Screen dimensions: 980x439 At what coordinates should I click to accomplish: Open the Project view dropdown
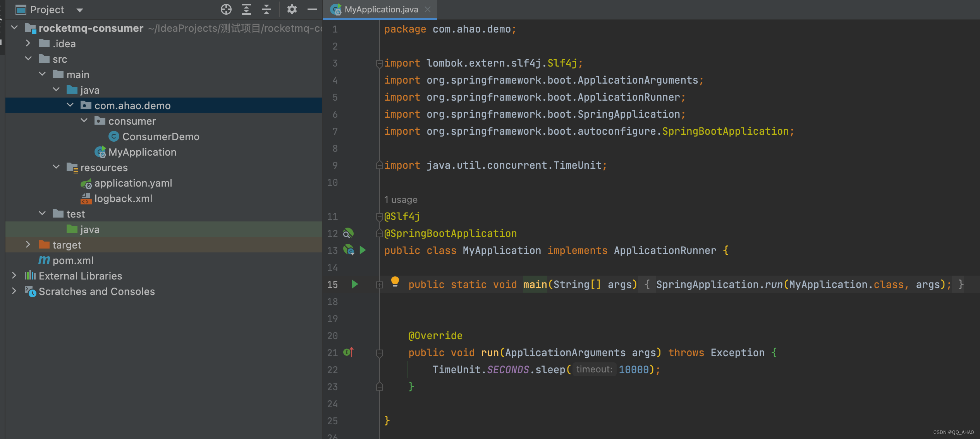coord(80,10)
